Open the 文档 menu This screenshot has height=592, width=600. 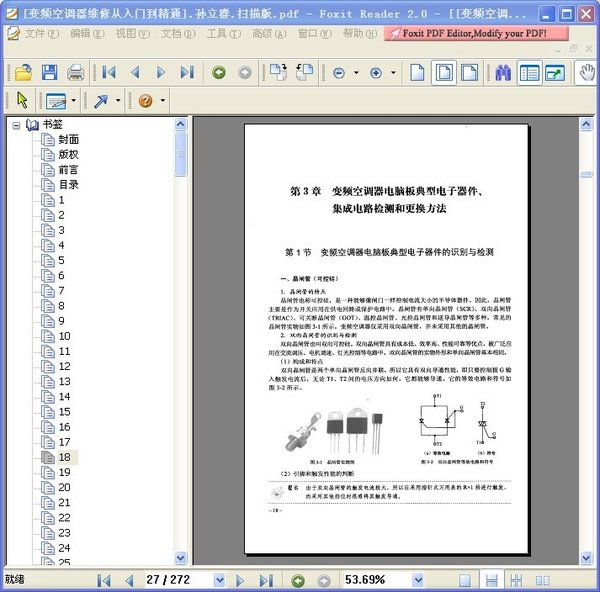pyautogui.click(x=178, y=34)
